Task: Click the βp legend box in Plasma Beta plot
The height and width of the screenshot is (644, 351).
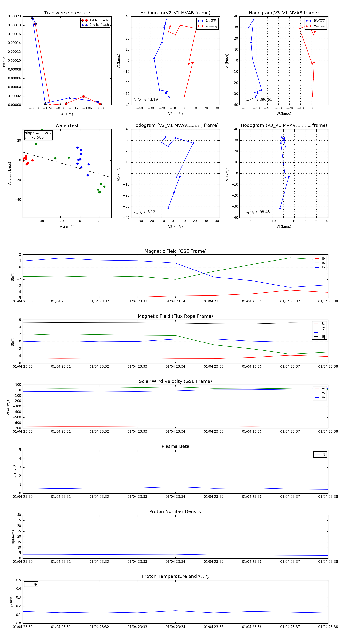Action: tap(320, 454)
